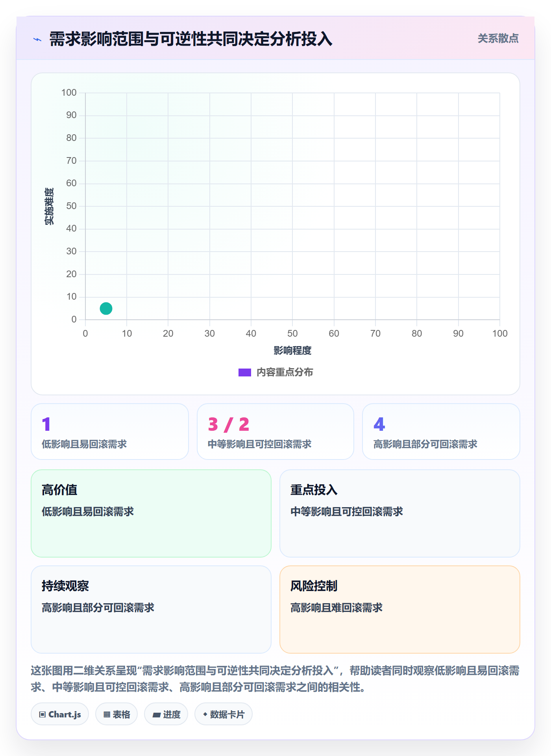
Task: Click the teal scatter data point
Action: 106,308
